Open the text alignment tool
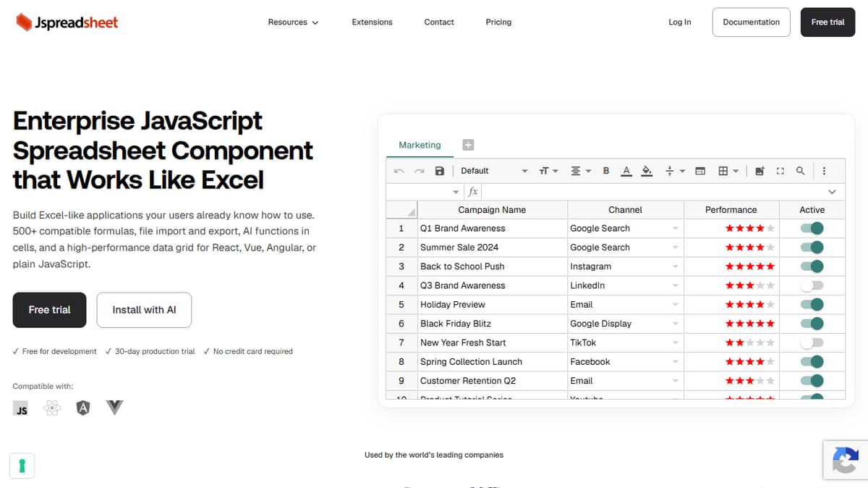Screen dimensions: 868x488 tap(581, 171)
